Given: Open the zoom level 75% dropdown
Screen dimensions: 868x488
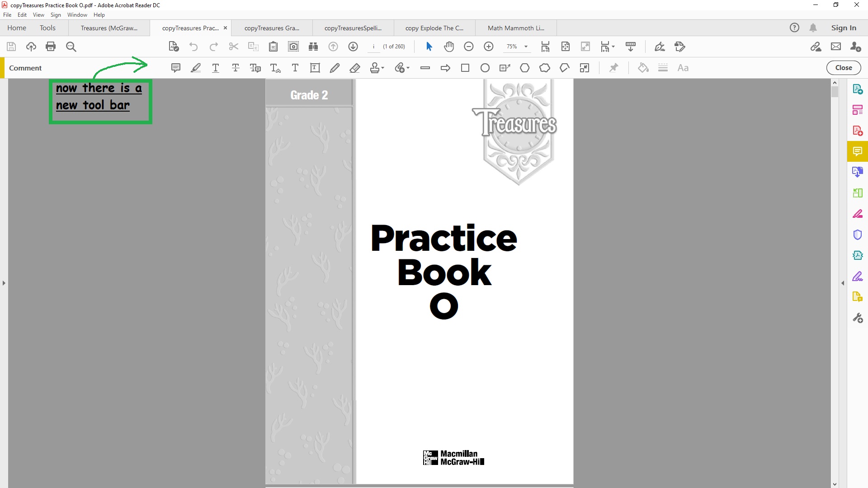Looking at the screenshot, I should tap(526, 47).
